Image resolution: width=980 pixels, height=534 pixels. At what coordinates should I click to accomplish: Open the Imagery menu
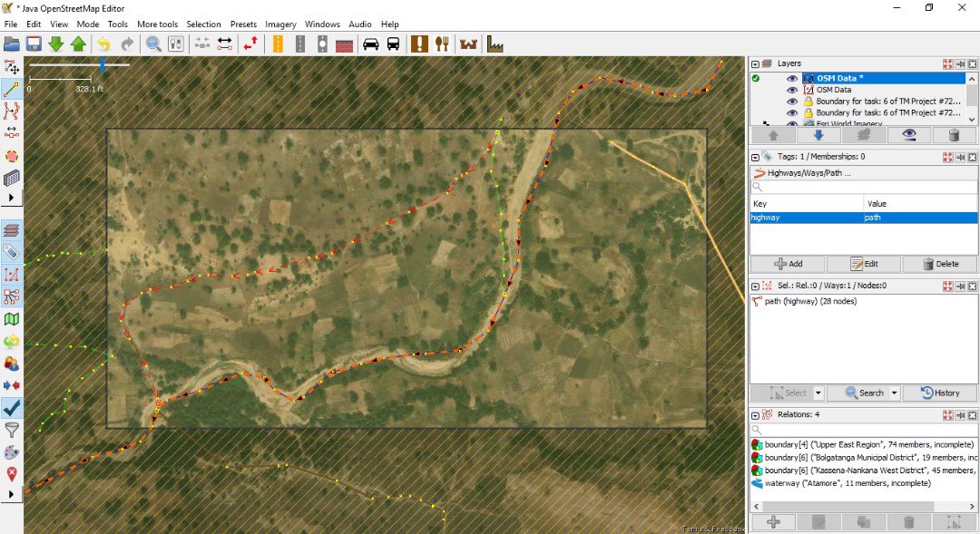tap(280, 24)
